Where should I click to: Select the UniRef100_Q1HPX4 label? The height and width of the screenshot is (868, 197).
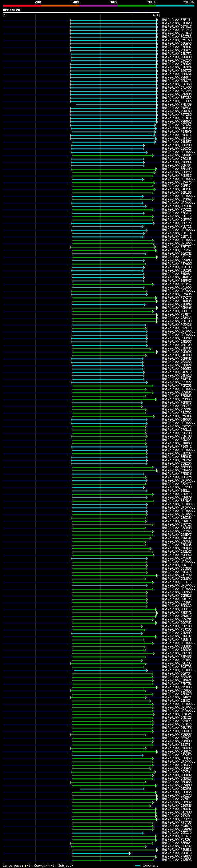pos(176,162)
